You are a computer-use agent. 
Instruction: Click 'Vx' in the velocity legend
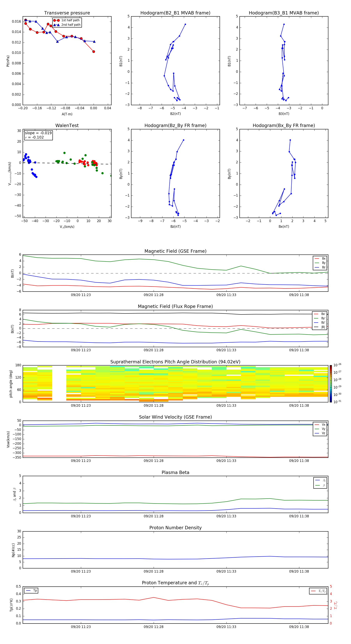coord(324,424)
